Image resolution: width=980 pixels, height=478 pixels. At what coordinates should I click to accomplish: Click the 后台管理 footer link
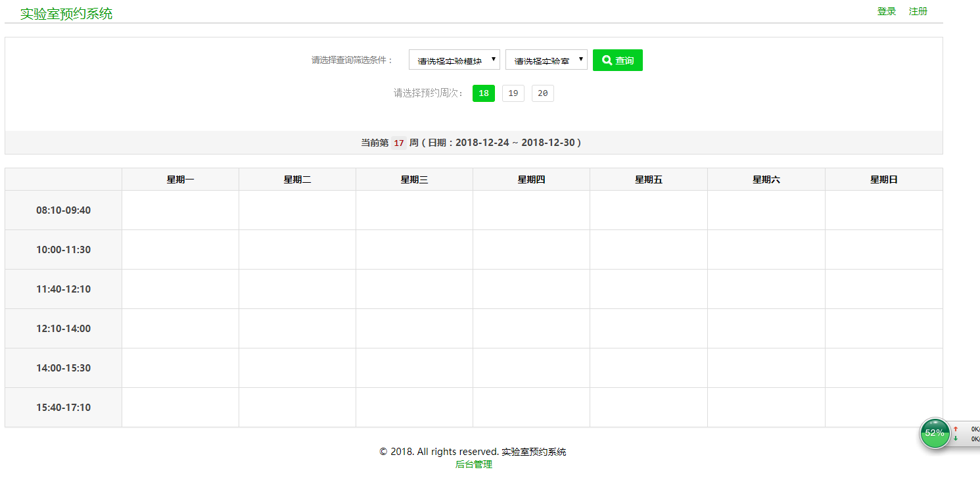pos(473,464)
